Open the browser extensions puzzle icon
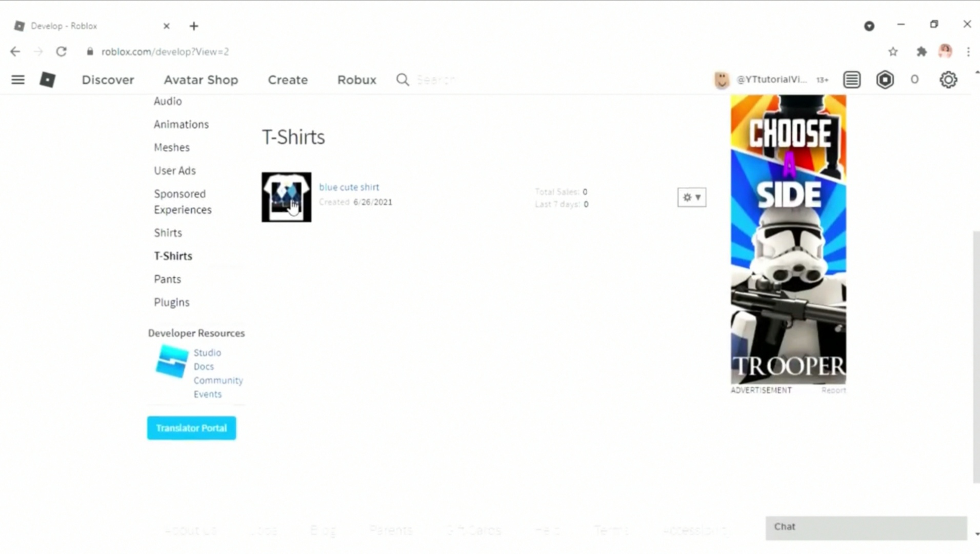Image resolution: width=980 pixels, height=554 pixels. click(x=922, y=51)
